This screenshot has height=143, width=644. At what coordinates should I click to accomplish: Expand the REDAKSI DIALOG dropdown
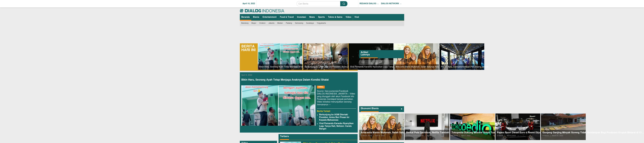[369, 3]
